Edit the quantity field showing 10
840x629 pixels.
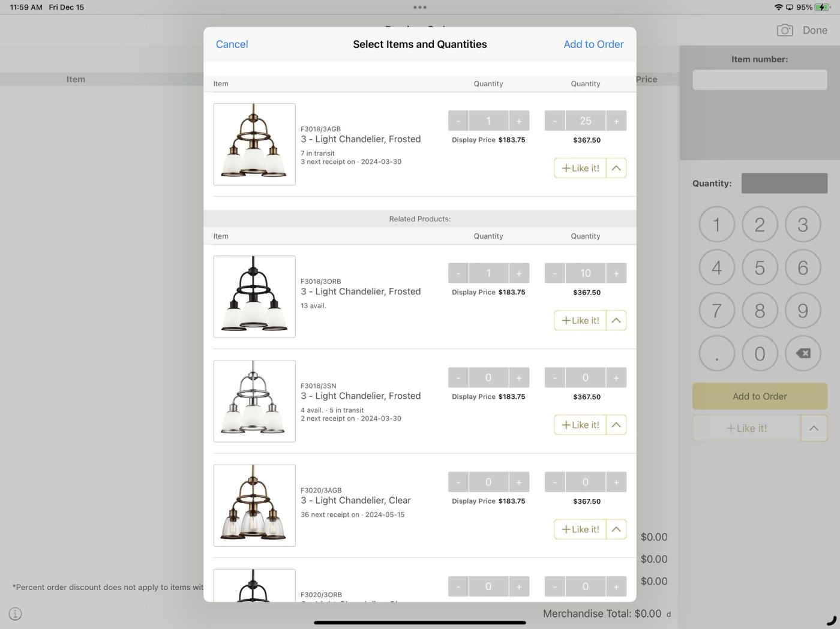coord(586,273)
